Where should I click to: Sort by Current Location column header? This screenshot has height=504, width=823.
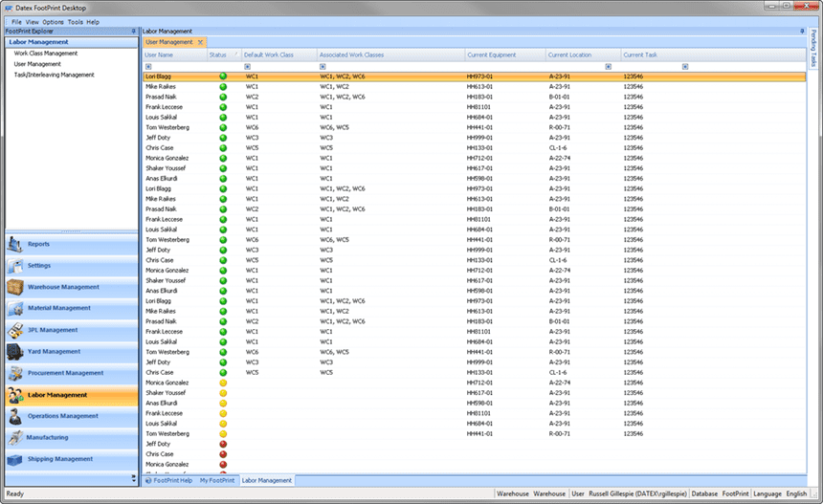coord(583,55)
